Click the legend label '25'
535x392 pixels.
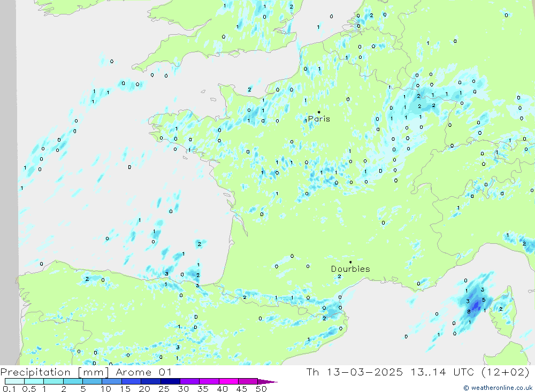coord(164,389)
